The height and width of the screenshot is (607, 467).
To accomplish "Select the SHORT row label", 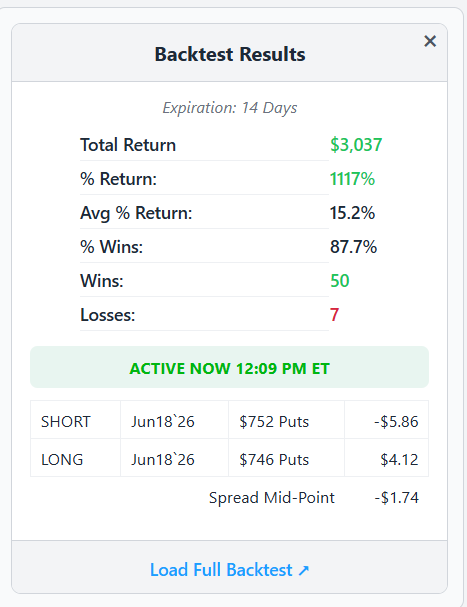I will point(66,422).
